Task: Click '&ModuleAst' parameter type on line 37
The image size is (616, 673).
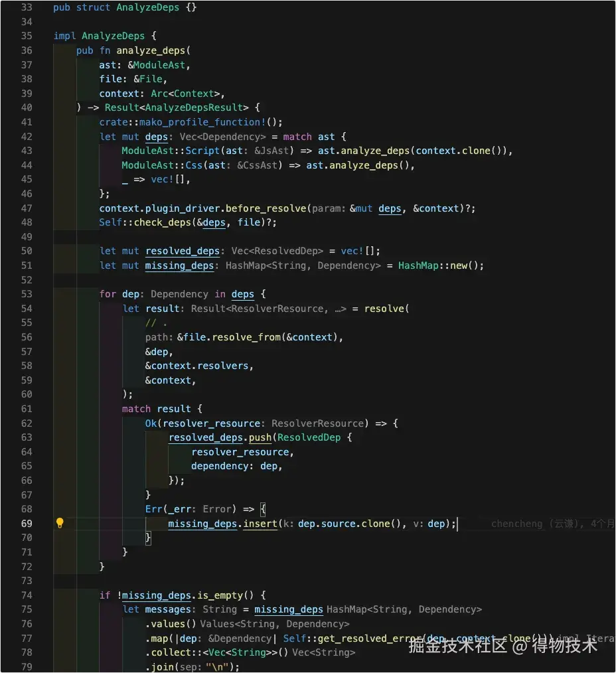Action: click(x=156, y=65)
